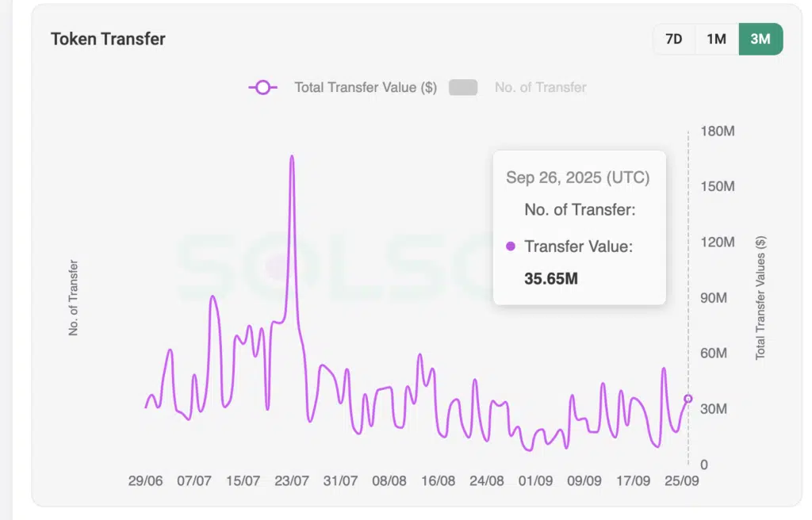
Task: Click the 25/09 date axis label
Action: pyautogui.click(x=684, y=480)
